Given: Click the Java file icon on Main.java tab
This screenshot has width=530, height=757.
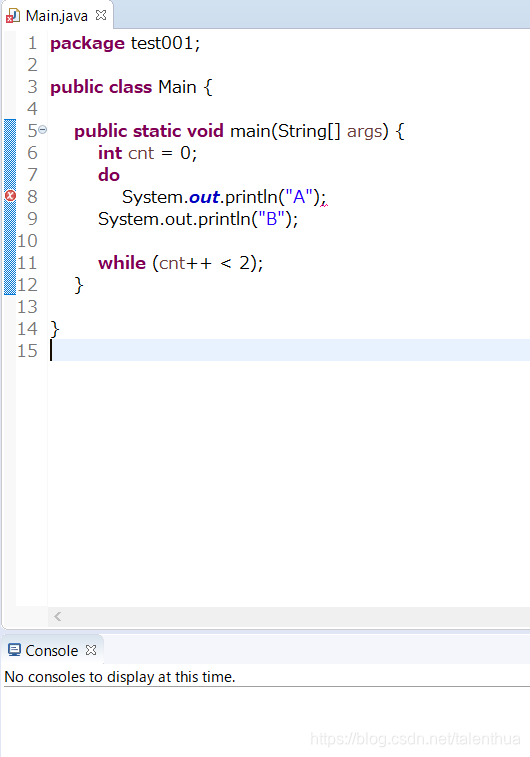Looking at the screenshot, I should pos(13,16).
